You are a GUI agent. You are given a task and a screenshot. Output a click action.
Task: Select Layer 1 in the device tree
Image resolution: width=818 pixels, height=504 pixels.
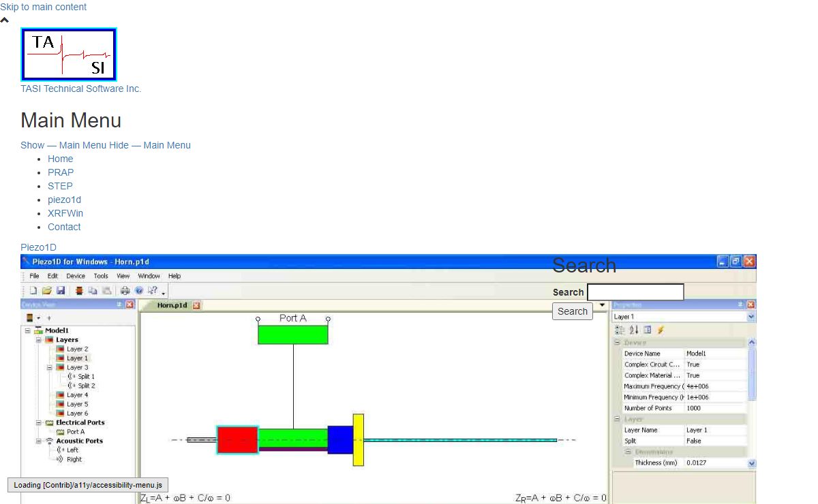pos(77,358)
